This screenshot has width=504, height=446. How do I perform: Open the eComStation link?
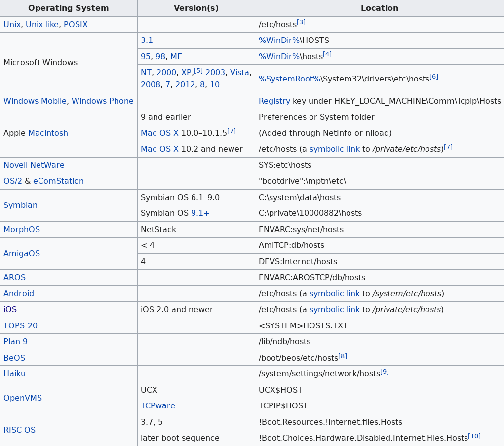[x=59, y=181]
